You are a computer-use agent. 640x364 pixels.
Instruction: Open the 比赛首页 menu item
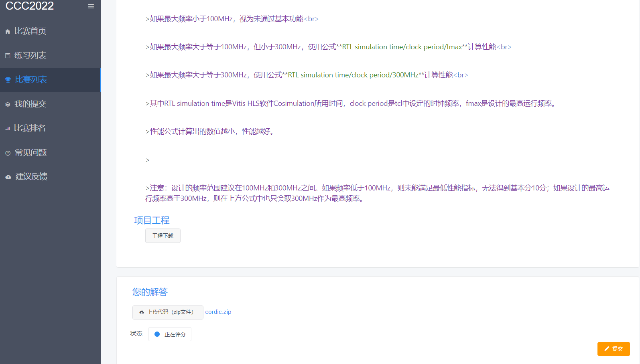coord(30,31)
